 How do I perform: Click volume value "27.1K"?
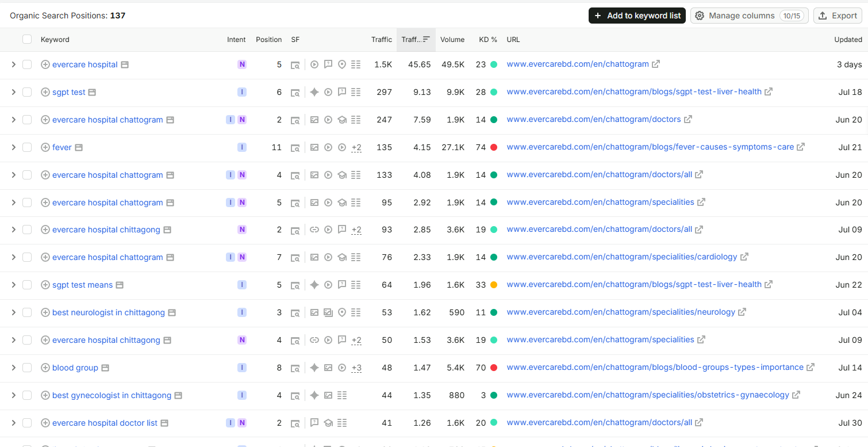click(x=454, y=147)
